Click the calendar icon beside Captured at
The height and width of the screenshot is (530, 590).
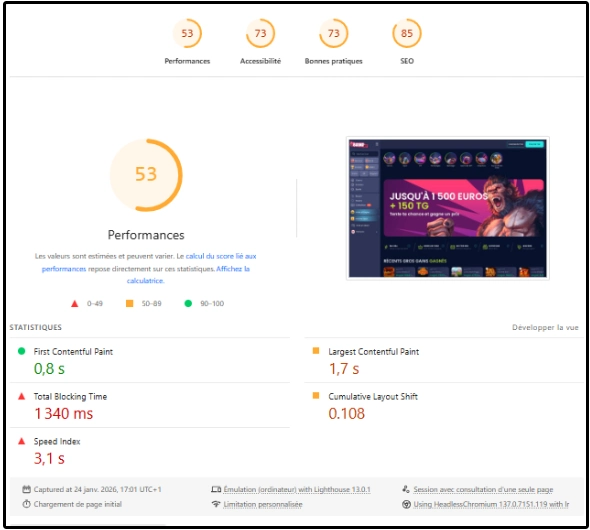(26, 489)
